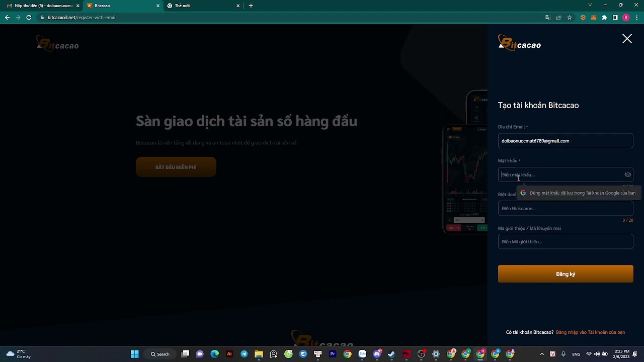Open the 'Đăng nhập vào Tài khoản của bạn' link
Screen dimensions: 644x362
click(591, 332)
